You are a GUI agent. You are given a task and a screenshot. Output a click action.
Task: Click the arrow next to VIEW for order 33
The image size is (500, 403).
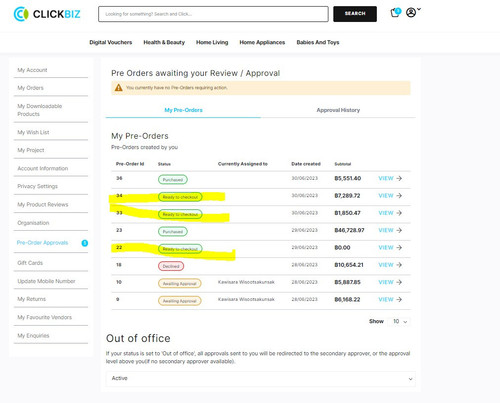click(x=399, y=213)
